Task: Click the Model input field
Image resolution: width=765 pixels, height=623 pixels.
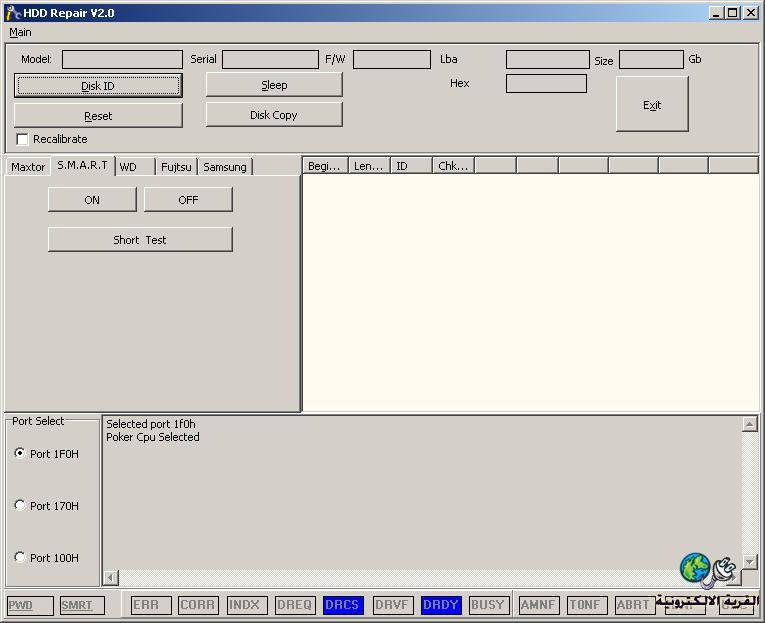Action: [122, 60]
